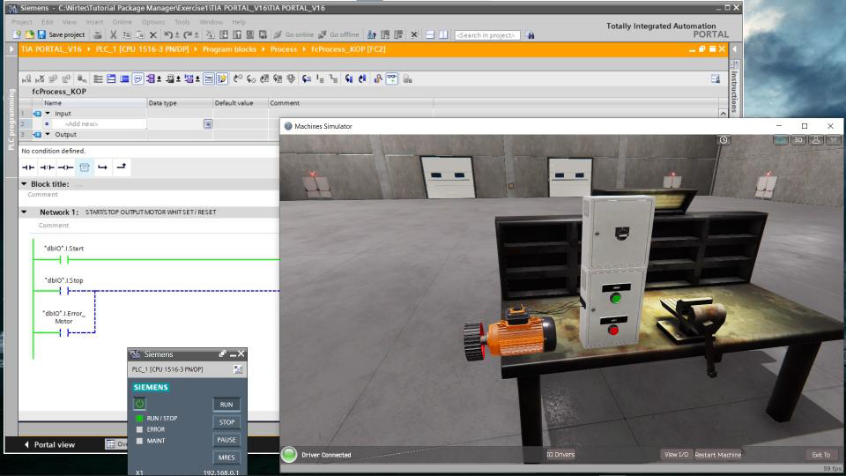Click Restart Machine in simulator
The image size is (846, 476).
coord(718,455)
